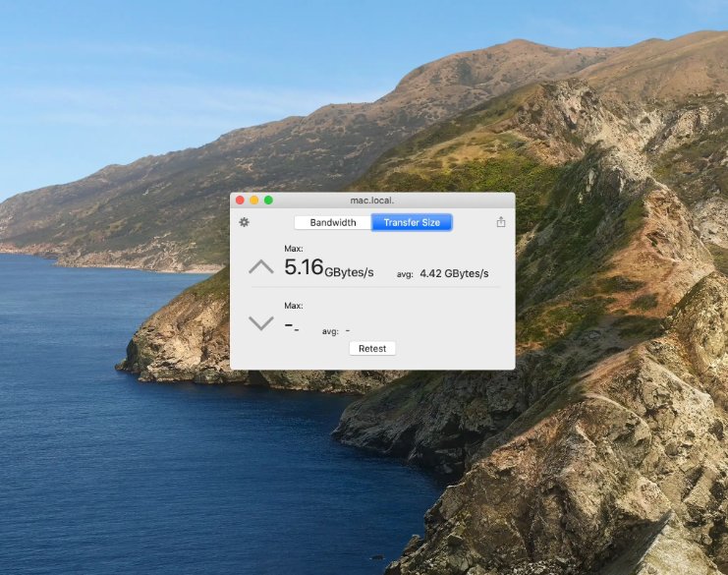Click the upload up-arrow icon
Screen dimensions: 728x575
point(261,266)
